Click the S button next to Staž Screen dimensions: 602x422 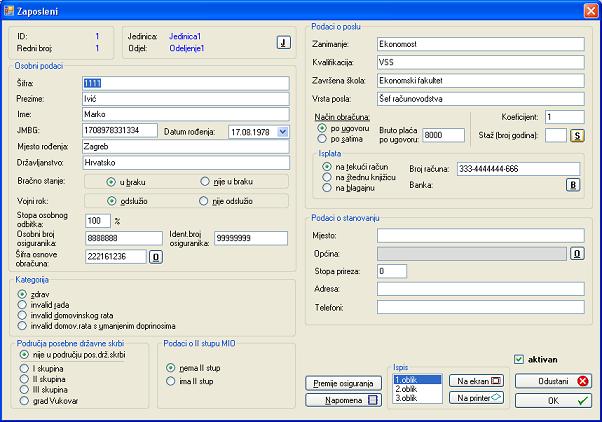[577, 135]
